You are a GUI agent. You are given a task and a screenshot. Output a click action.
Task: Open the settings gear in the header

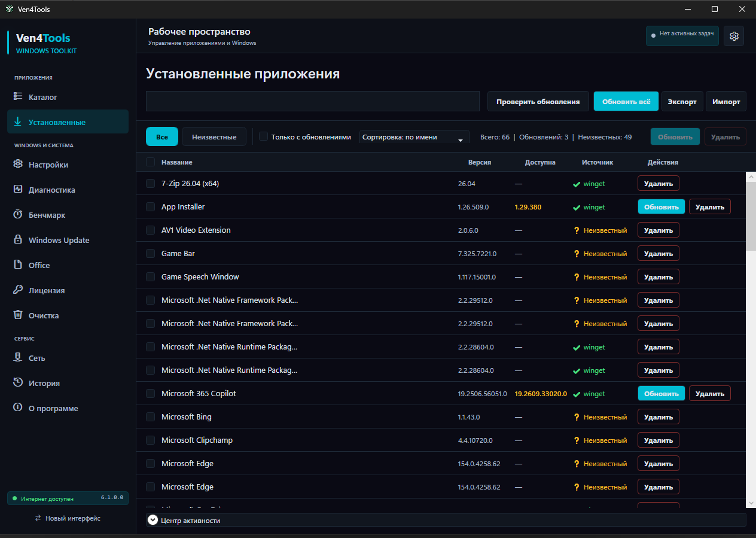pyautogui.click(x=734, y=36)
